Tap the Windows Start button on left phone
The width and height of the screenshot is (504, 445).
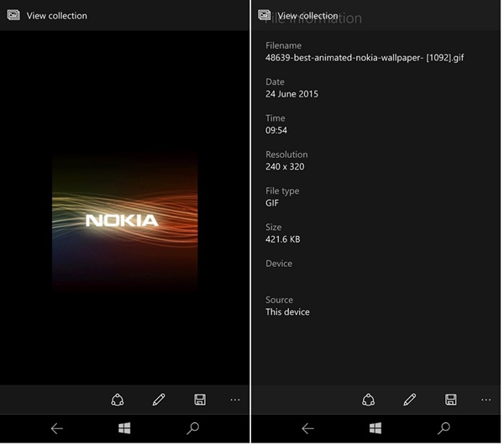124,428
